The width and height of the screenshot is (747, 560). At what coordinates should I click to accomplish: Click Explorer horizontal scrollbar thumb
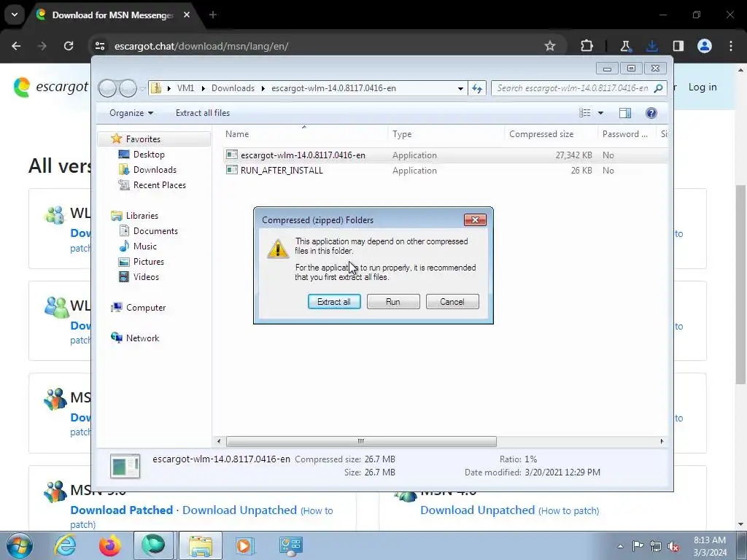(361, 441)
